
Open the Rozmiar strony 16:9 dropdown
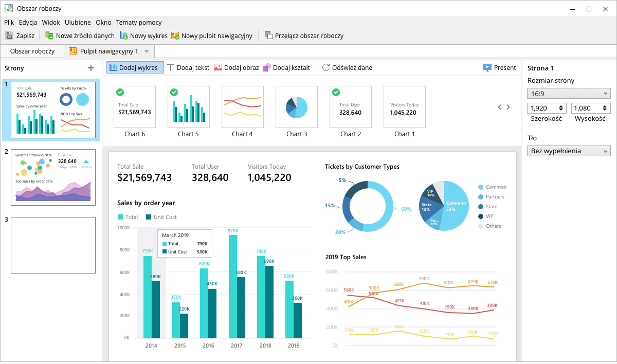coord(569,93)
